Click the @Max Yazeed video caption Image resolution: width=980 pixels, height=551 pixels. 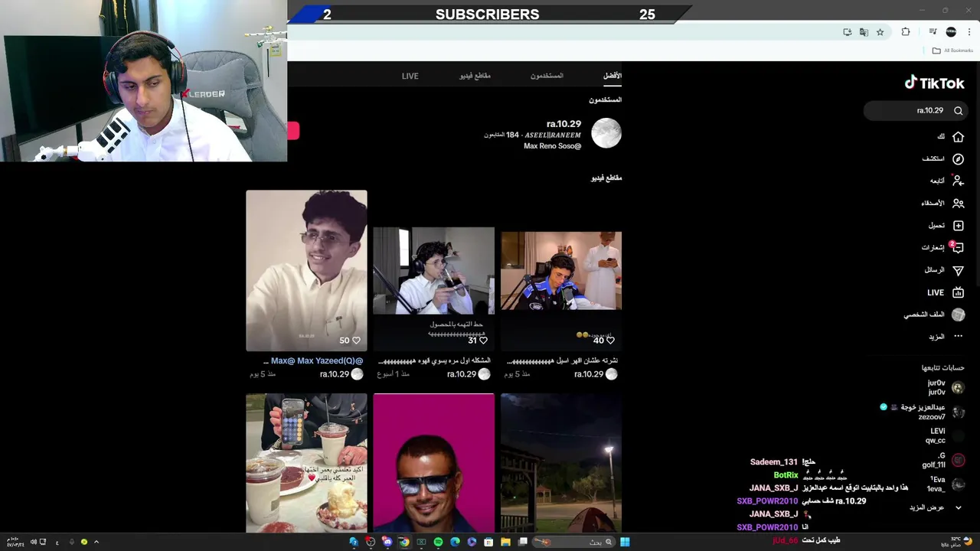pos(313,360)
